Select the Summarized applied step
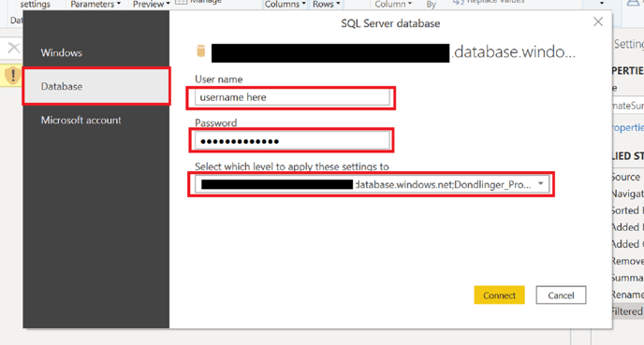Image resolution: width=644 pixels, height=345 pixels. click(627, 278)
